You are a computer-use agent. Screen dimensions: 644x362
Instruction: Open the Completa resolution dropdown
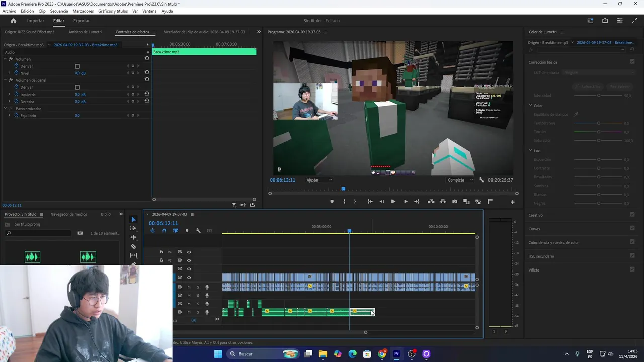(x=460, y=180)
